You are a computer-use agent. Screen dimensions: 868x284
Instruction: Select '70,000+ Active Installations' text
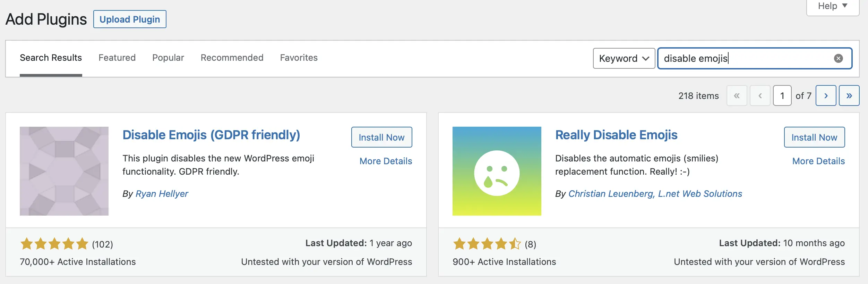coord(78,262)
